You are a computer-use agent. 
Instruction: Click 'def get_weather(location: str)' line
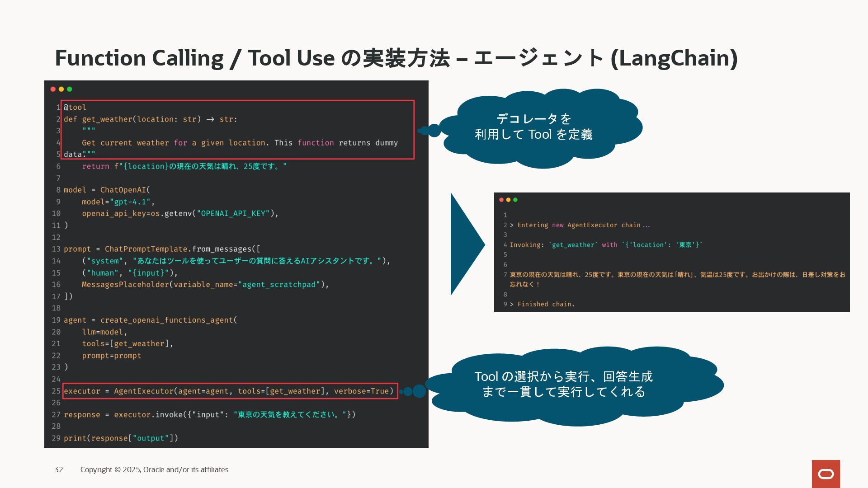(x=151, y=119)
